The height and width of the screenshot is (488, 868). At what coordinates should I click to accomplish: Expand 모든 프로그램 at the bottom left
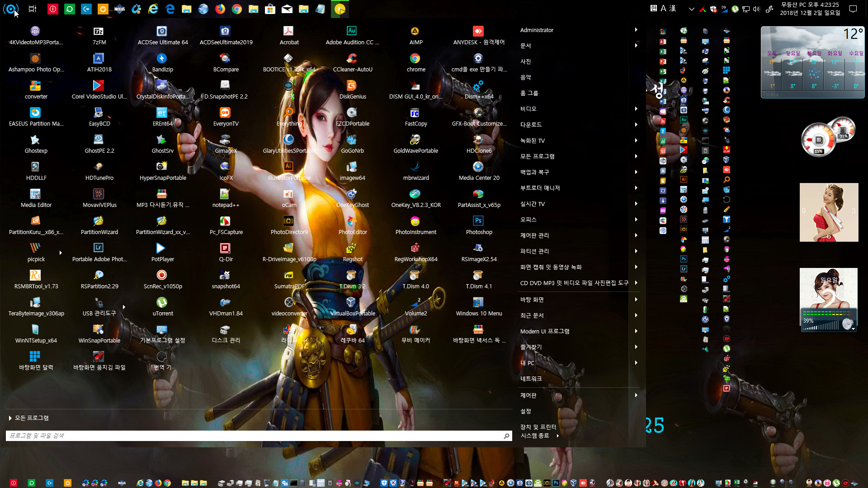pos(28,418)
